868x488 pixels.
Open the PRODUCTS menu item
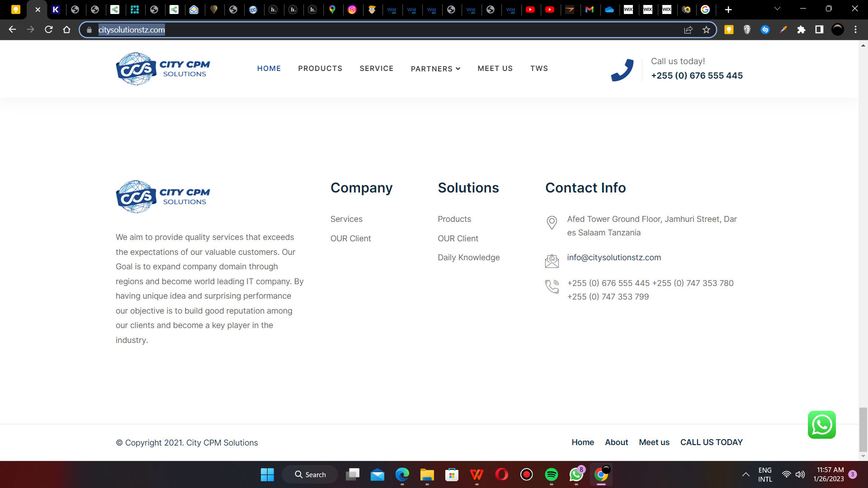[320, 68]
